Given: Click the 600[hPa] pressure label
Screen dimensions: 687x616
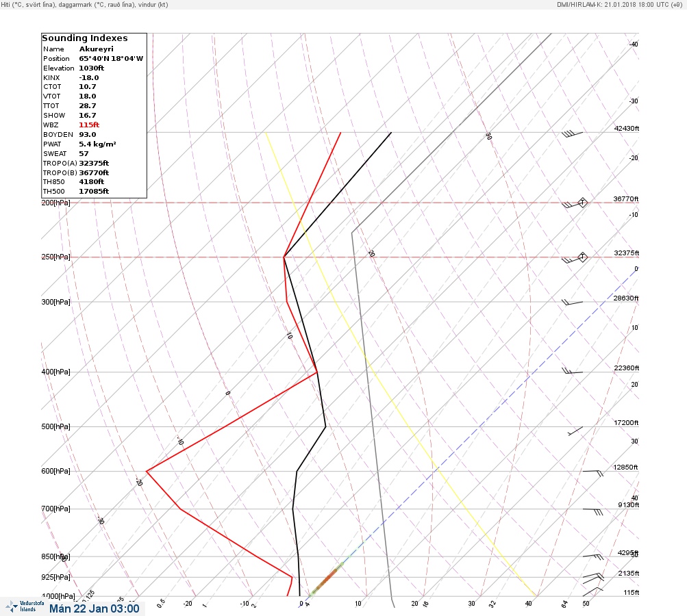Looking at the screenshot, I should point(55,471).
